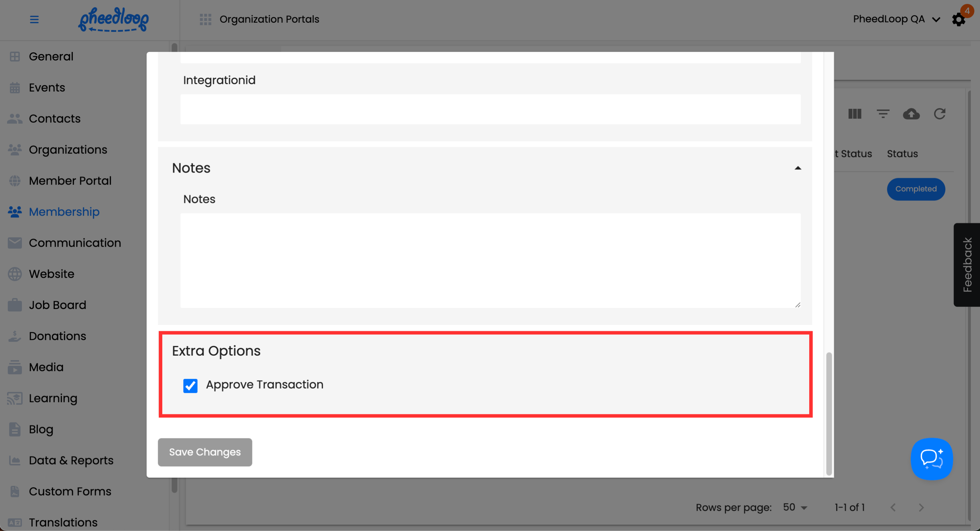
Task: Click the Save Changes button
Action: click(x=205, y=452)
